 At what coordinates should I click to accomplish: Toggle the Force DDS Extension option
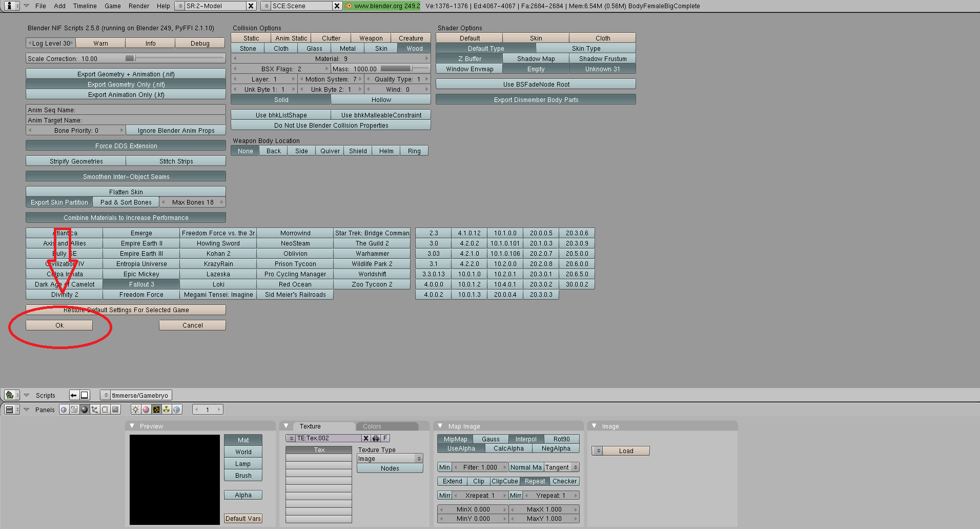click(126, 146)
